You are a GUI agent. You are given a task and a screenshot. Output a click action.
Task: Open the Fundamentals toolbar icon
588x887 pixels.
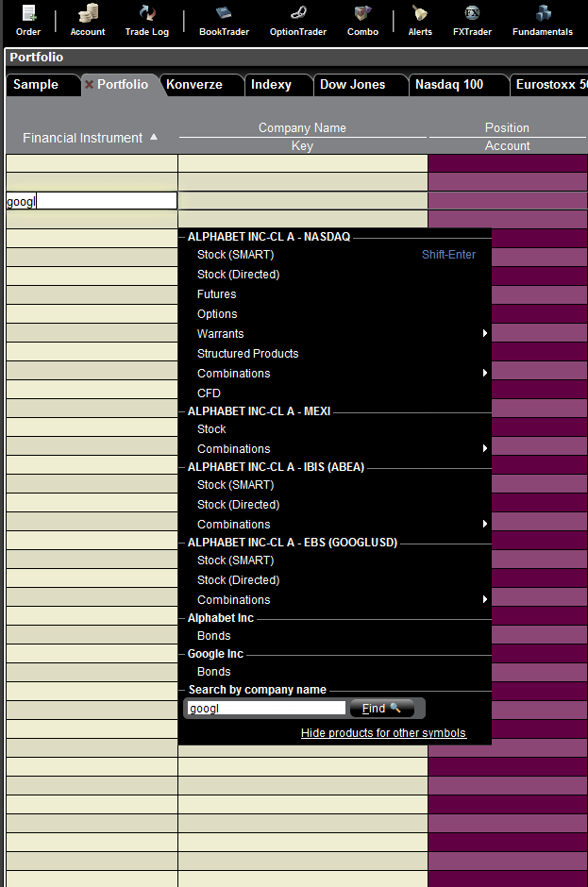[x=542, y=20]
